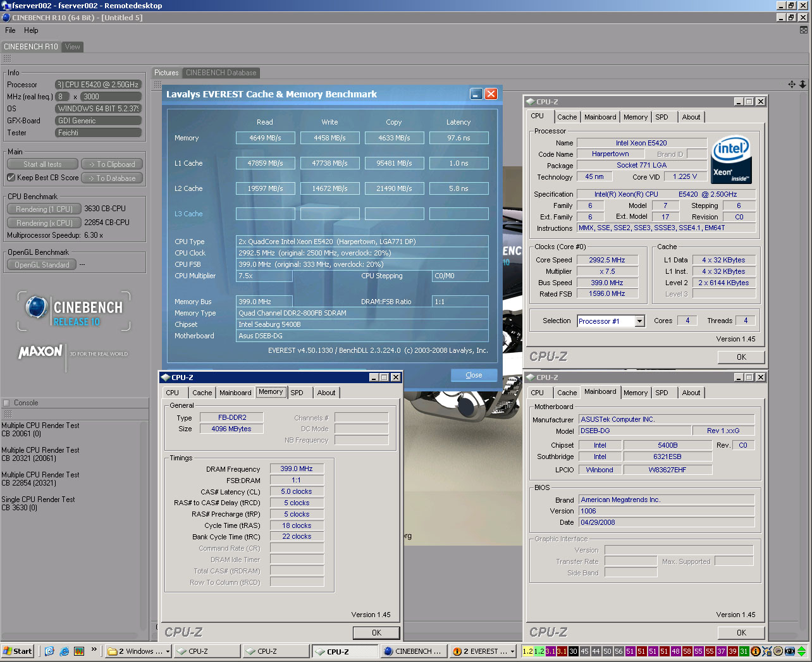
Task: Click the CINEBENCH icon in its title bar
Action: 6,18
